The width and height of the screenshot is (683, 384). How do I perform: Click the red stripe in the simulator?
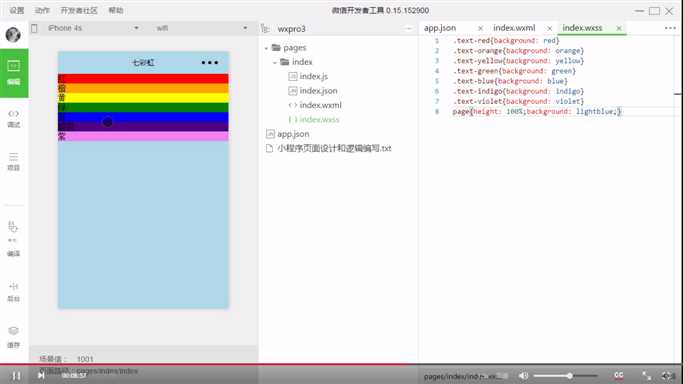[x=143, y=78]
